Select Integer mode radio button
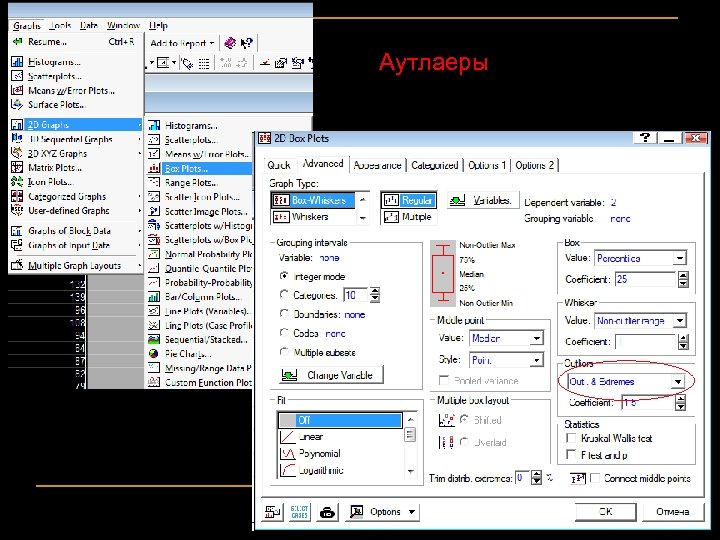The width and height of the screenshot is (720, 540). coord(284,276)
